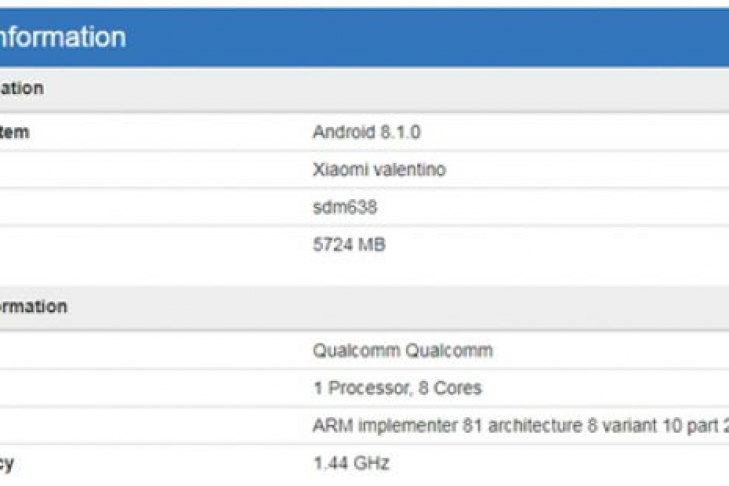
Task: Click the 'Qualcomm Qualcomm' processor name
Action: click(x=402, y=350)
